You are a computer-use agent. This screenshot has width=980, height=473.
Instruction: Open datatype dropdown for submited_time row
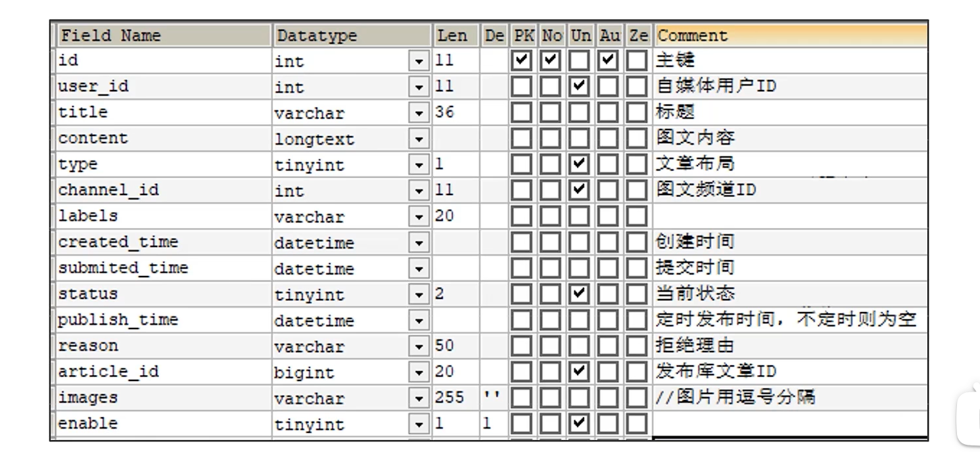point(419,269)
